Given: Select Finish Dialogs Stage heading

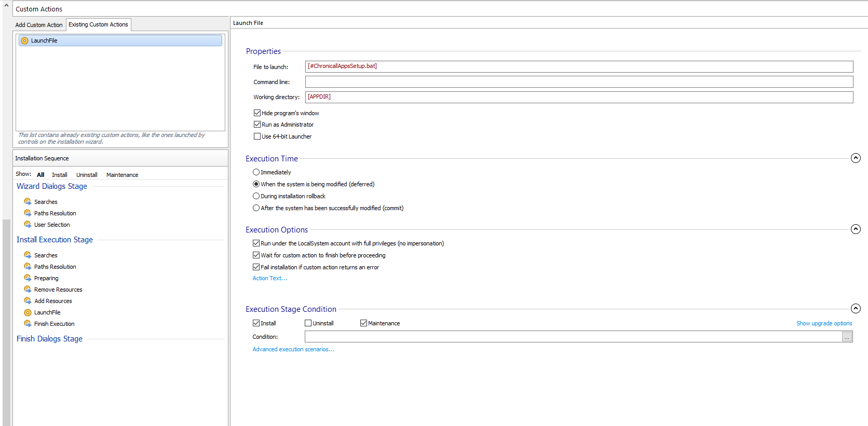Looking at the screenshot, I should pyautogui.click(x=49, y=339).
